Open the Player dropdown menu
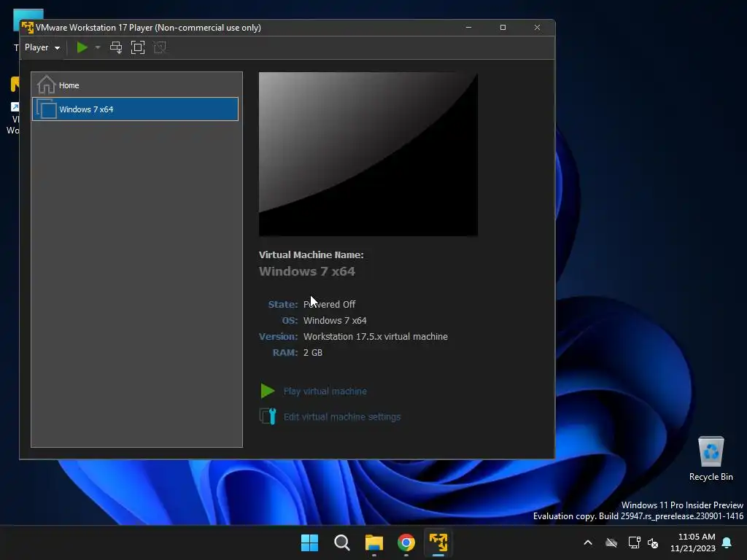The height and width of the screenshot is (560, 747). [x=42, y=47]
